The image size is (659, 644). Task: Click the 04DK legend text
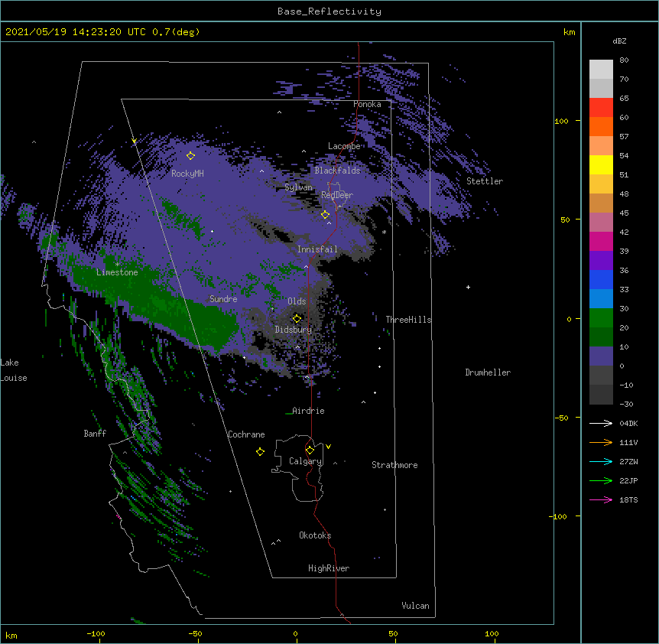(628, 423)
